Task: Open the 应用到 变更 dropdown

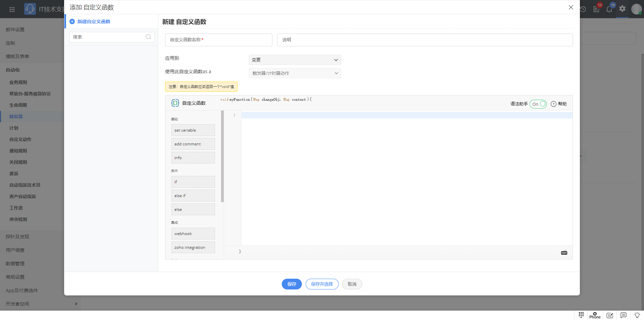Action: point(295,60)
